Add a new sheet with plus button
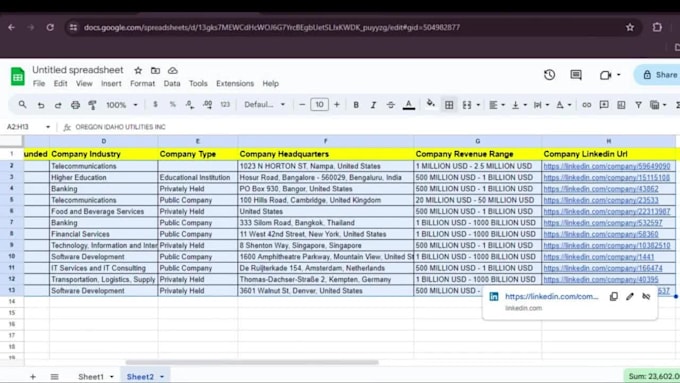 tap(33, 376)
